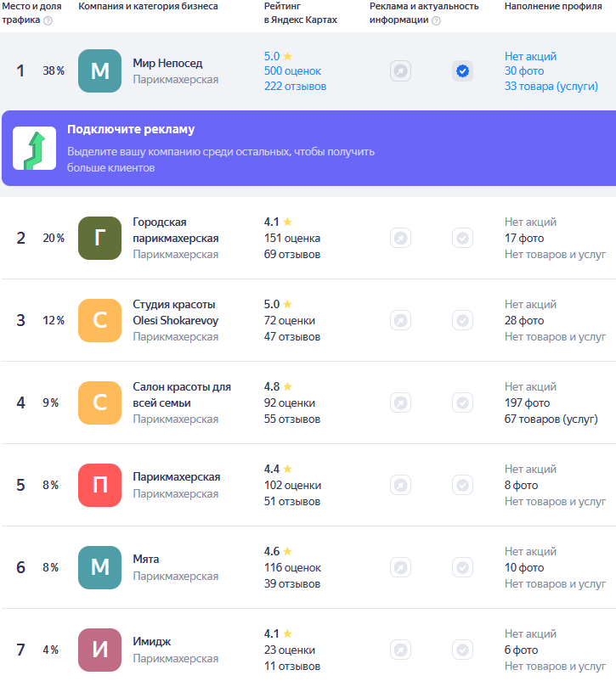
Task: Open the "500 оценок" link for Мир Непосед
Action: [x=292, y=71]
